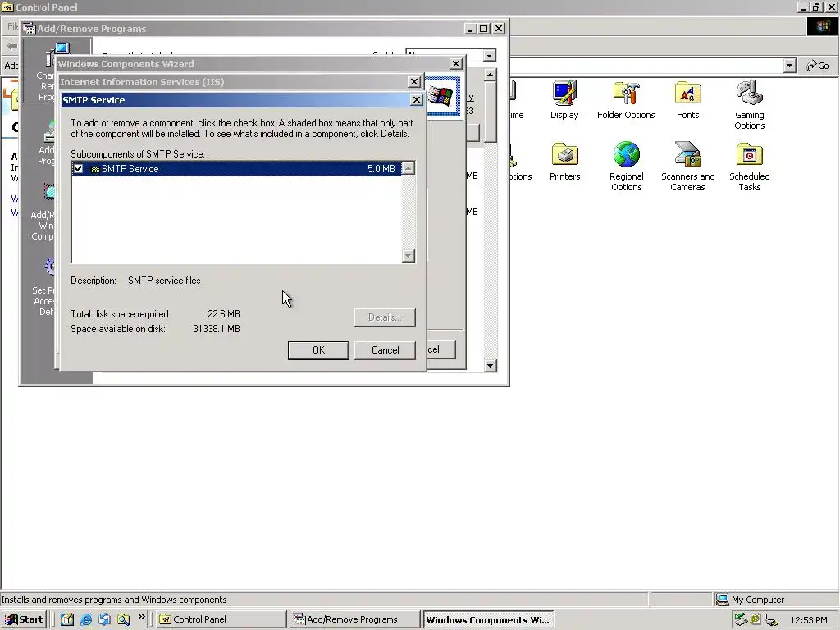Image resolution: width=840 pixels, height=630 pixels.
Task: Click the subcomponents list scroll up arrow
Action: pyautogui.click(x=409, y=168)
